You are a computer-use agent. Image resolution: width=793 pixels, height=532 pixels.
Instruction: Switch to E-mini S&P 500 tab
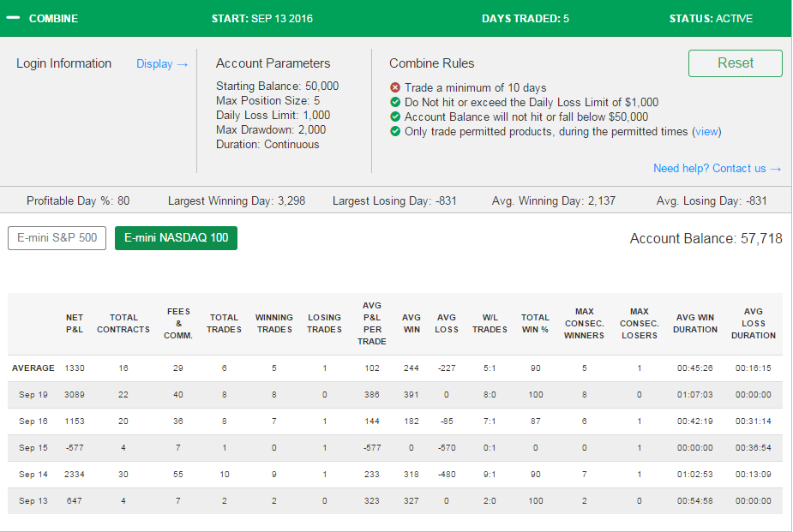[57, 238]
